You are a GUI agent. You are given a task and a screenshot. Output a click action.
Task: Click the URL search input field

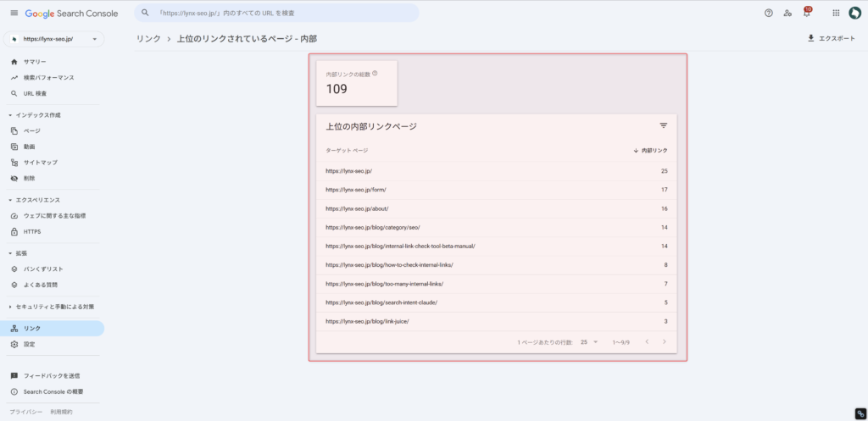pyautogui.click(x=280, y=14)
